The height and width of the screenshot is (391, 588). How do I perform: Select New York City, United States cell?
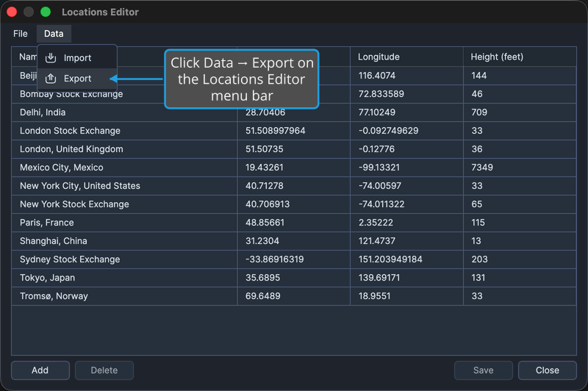coord(124,186)
